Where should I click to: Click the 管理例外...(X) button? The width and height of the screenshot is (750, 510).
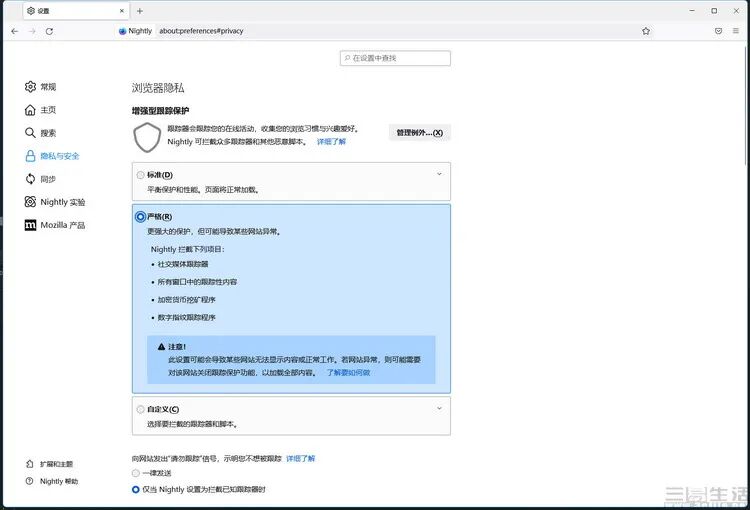tap(419, 133)
